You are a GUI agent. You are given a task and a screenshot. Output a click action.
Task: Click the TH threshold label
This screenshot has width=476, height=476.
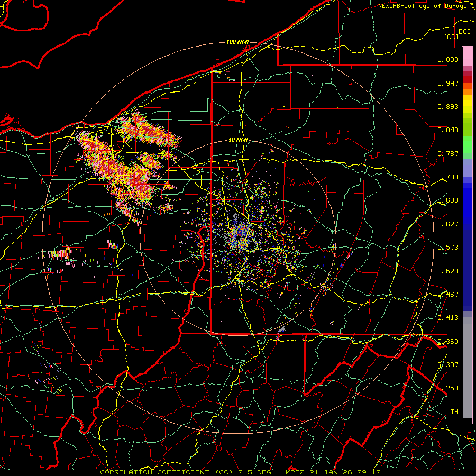point(454,411)
